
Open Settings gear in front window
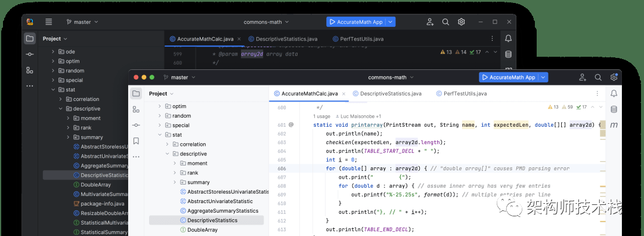tap(614, 77)
